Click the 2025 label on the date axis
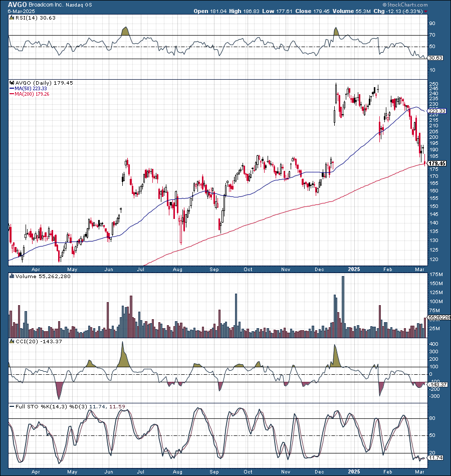 click(x=354, y=270)
